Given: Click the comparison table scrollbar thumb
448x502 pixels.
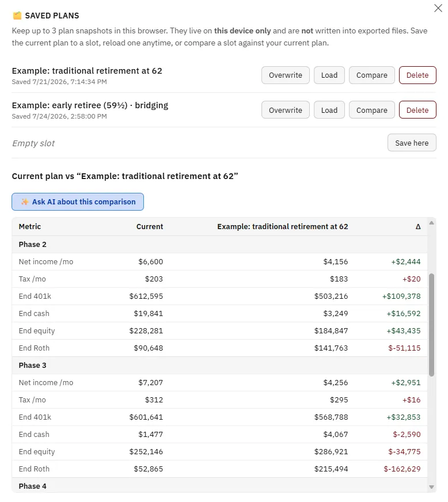Looking at the screenshot, I should click(431, 325).
